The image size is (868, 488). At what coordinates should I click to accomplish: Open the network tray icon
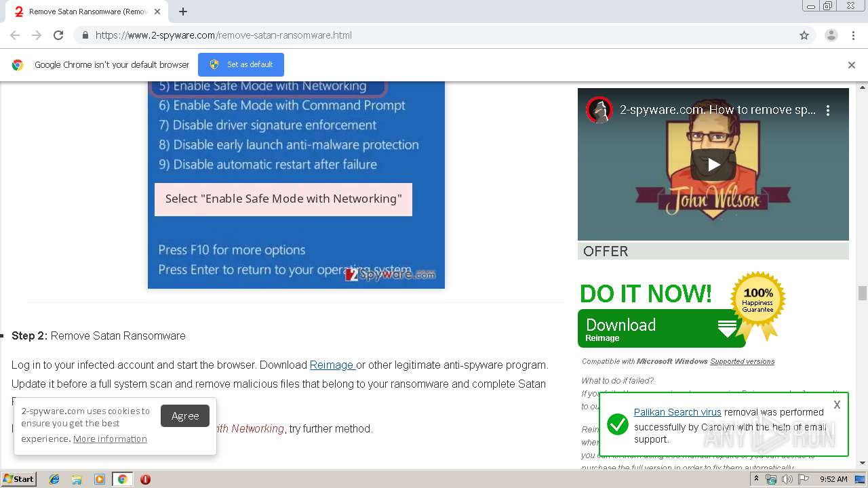tap(771, 479)
